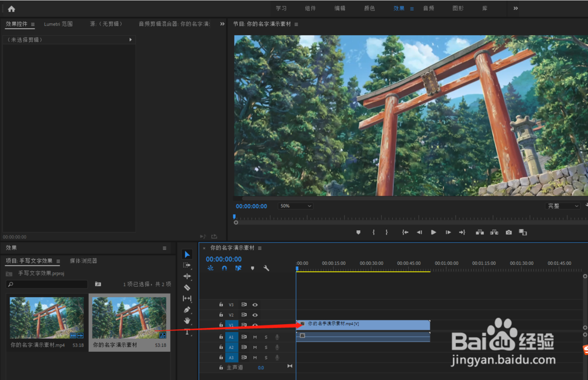Screen dimensions: 588x380
Task: Click the Extract button
Action: (495, 233)
